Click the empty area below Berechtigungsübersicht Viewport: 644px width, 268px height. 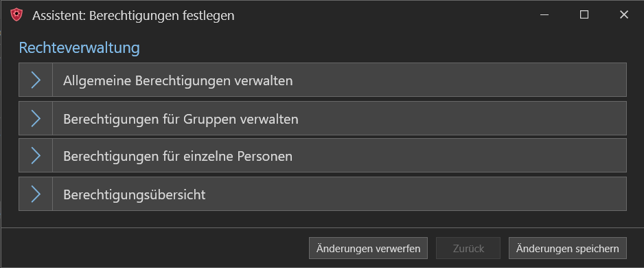point(323,219)
